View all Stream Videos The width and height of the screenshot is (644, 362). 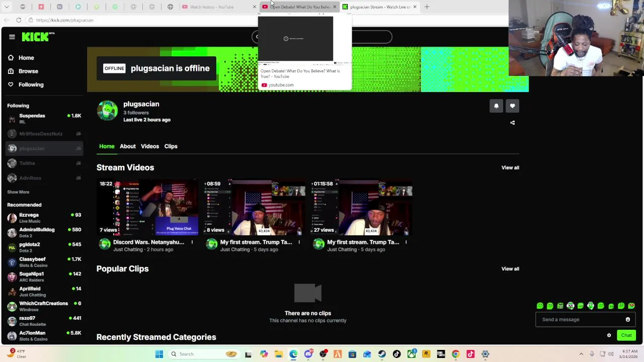(x=510, y=167)
